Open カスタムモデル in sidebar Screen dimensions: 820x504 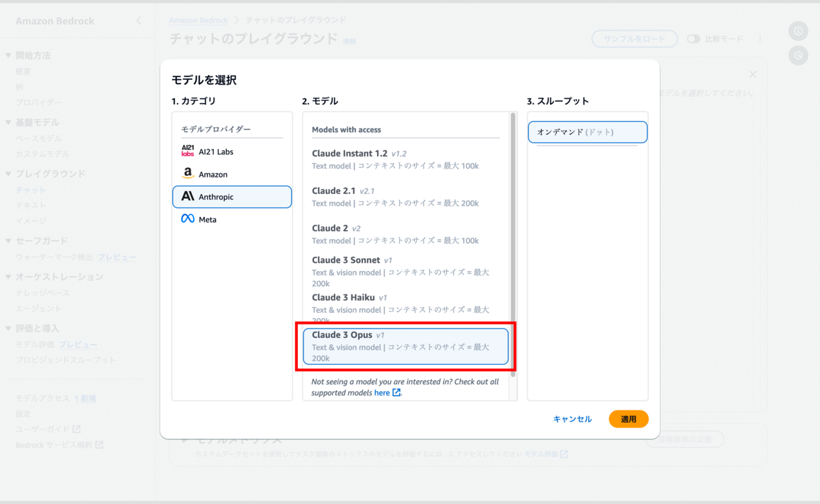tap(42, 154)
